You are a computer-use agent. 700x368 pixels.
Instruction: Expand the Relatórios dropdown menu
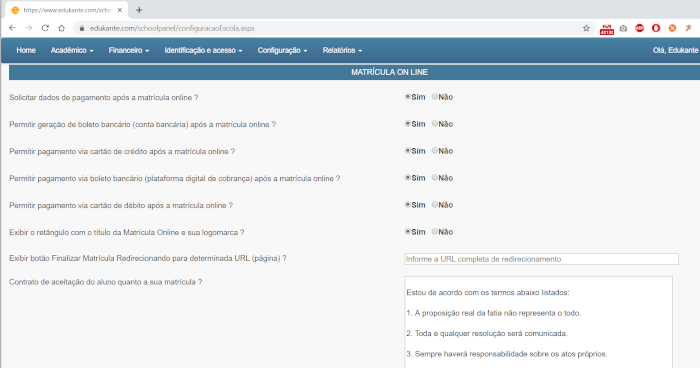342,50
